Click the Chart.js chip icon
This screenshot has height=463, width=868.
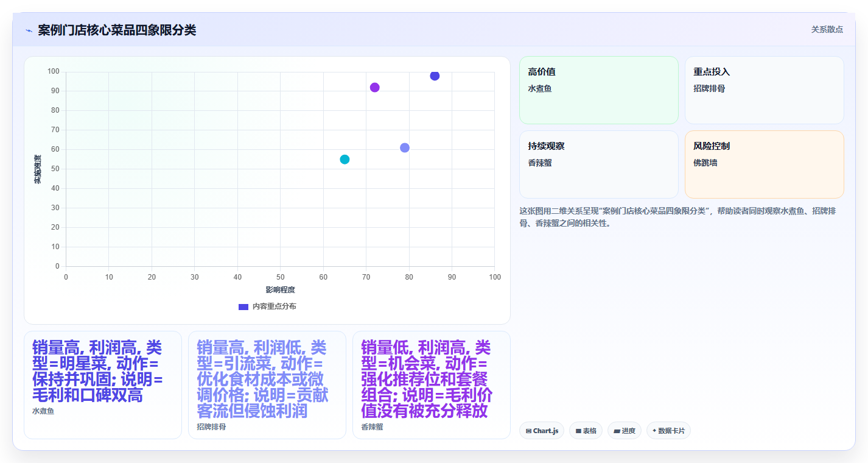point(528,431)
